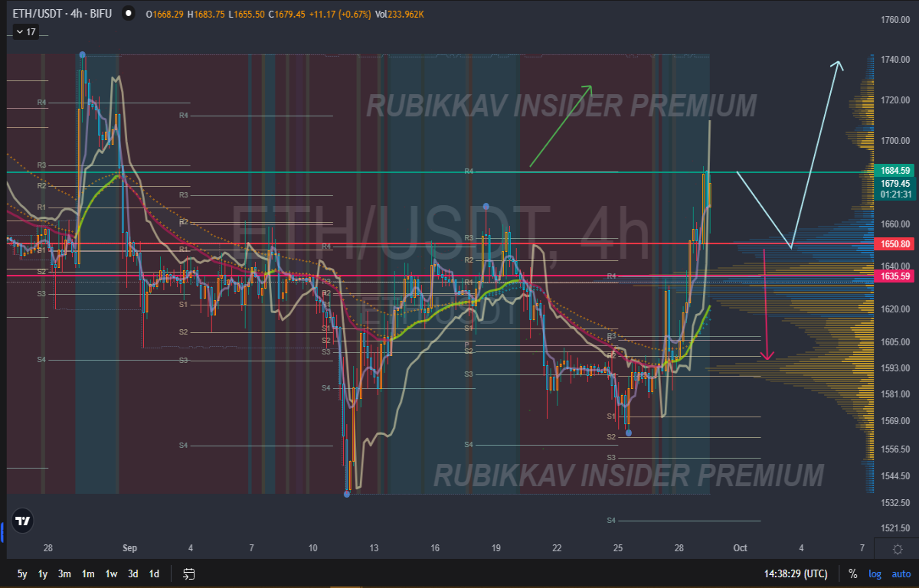The height and width of the screenshot is (588, 919).
Task: Toggle percent scale mode
Action: coord(853,573)
